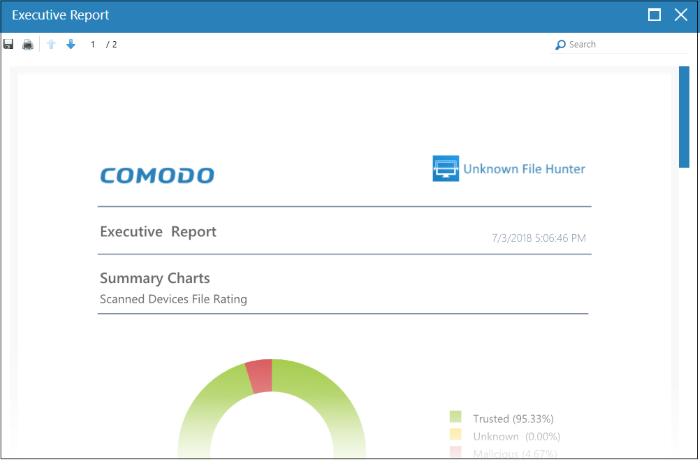Click the Unknown File Hunter title text

(524, 169)
